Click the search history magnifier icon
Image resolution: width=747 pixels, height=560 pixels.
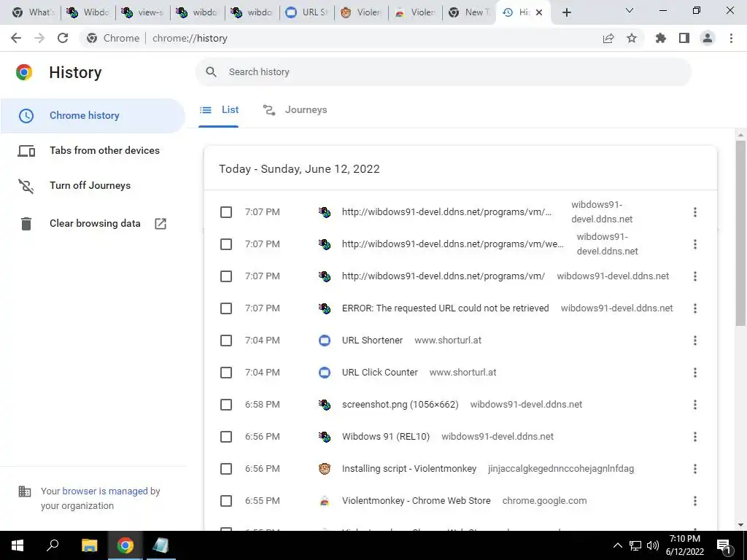(x=211, y=72)
